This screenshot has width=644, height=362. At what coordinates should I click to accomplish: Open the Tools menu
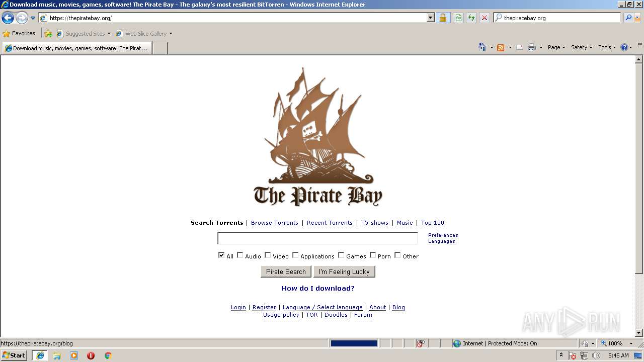[607, 47]
